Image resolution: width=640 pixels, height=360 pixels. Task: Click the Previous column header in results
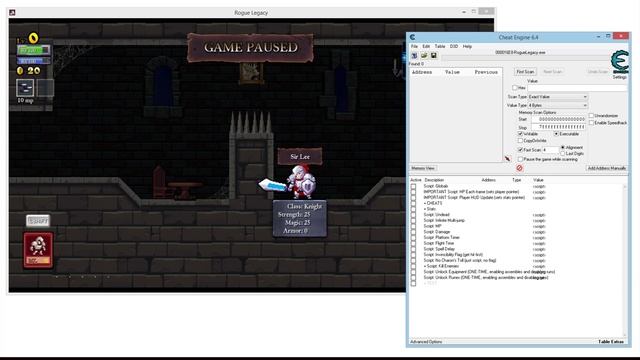(x=486, y=72)
